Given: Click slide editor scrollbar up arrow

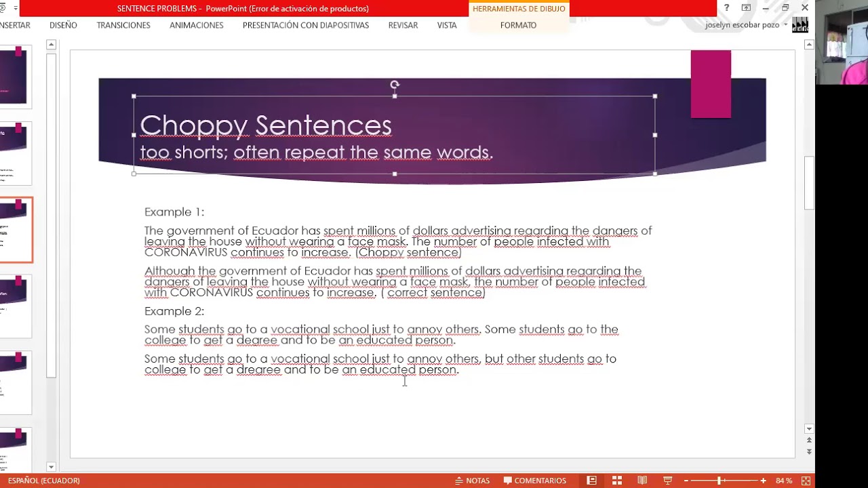Looking at the screenshot, I should 809,45.
